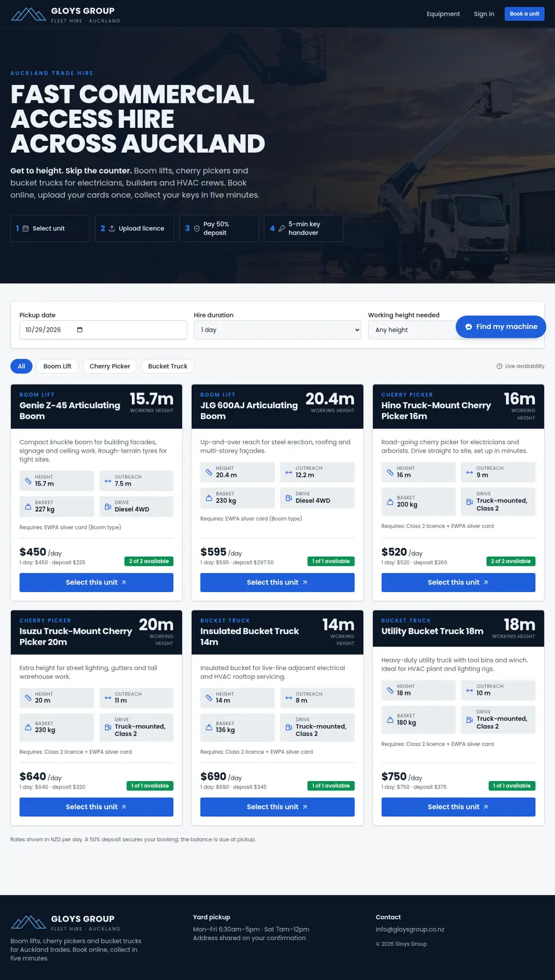Select the Insulated Bucket Truck 14m unit

pos(277,807)
